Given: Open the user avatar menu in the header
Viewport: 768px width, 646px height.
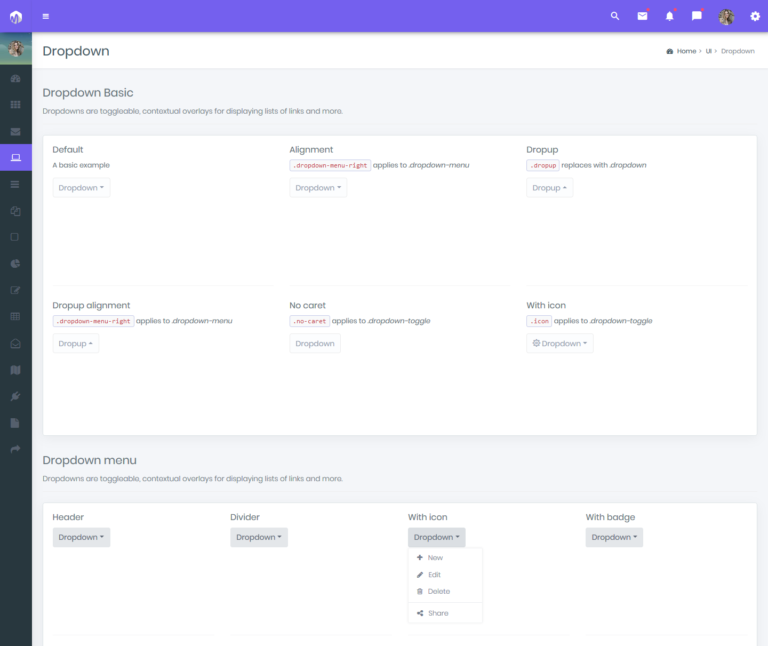Looking at the screenshot, I should coord(726,17).
